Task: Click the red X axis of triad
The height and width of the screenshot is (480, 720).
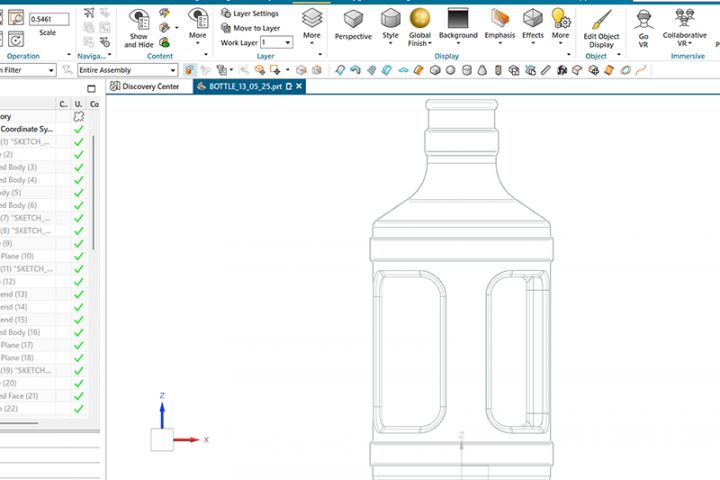Action: 186,440
